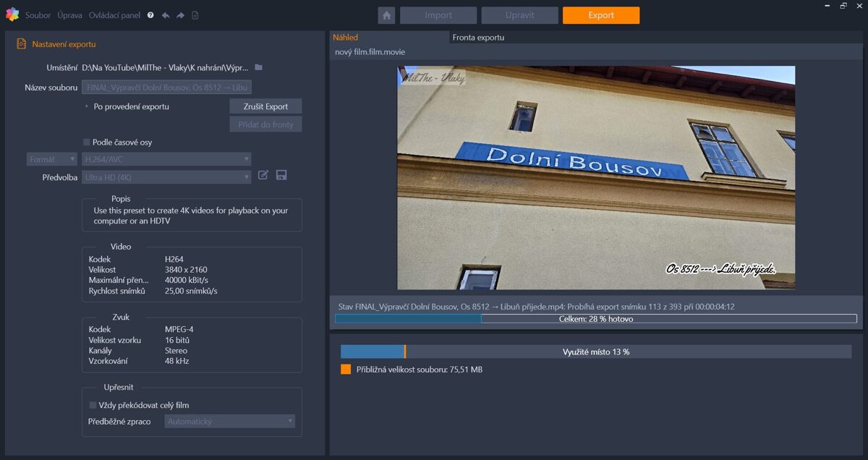The width and height of the screenshot is (868, 460).
Task: Edit the preset with pencil icon
Action: (263, 175)
